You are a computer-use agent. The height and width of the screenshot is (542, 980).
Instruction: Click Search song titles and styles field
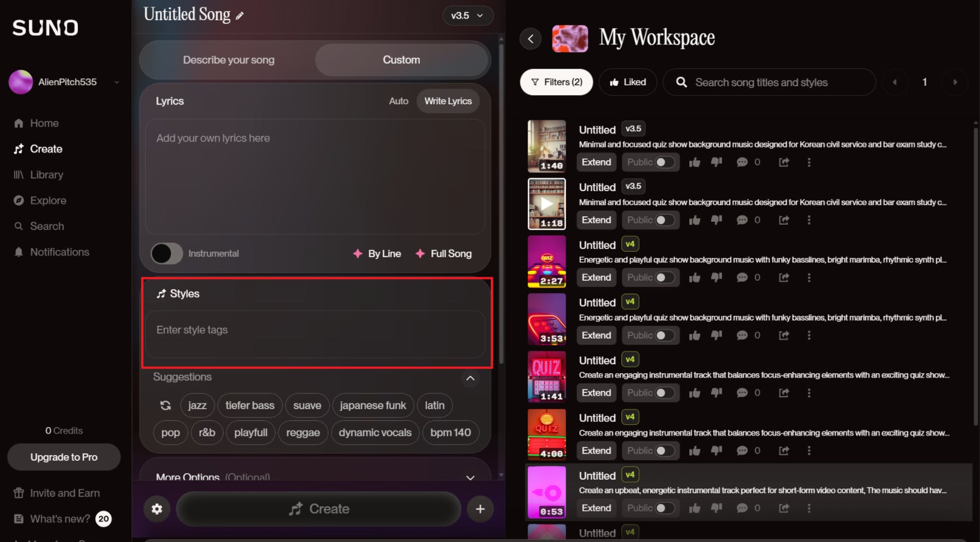[x=769, y=82]
